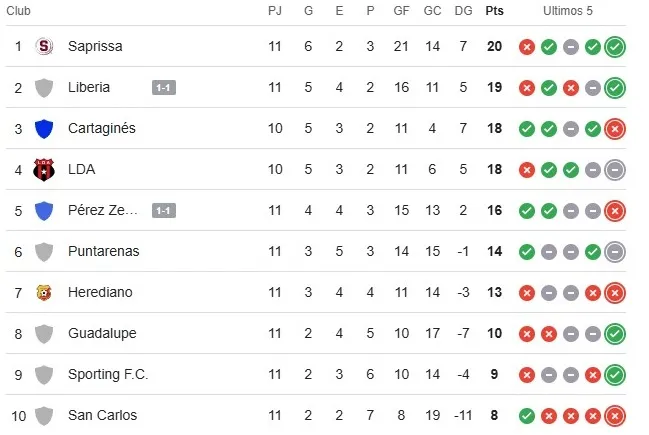Click the Ultimos 5 column header

567,11
